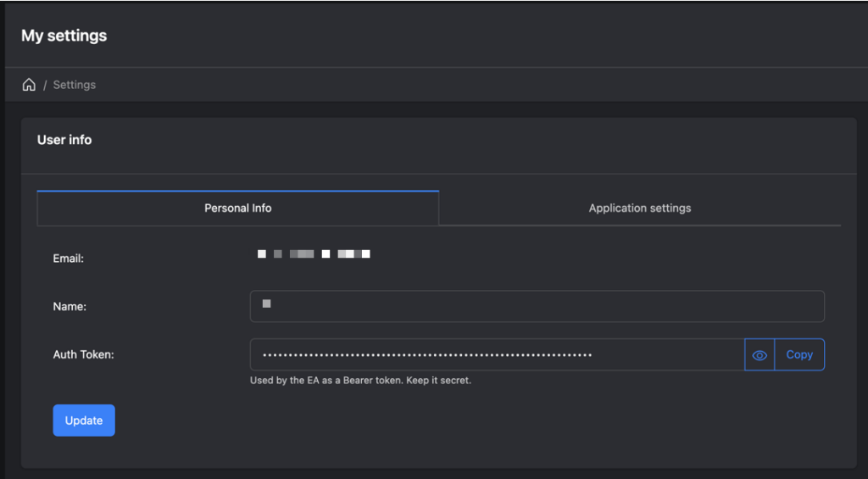Reveal the auth token with eye icon
The width and height of the screenshot is (868, 479).
[759, 355]
